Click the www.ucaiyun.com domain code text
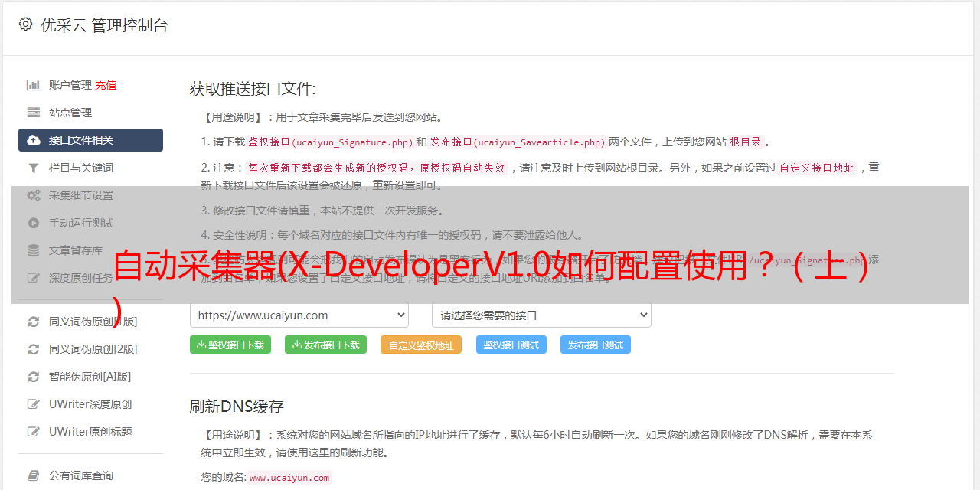 289,477
